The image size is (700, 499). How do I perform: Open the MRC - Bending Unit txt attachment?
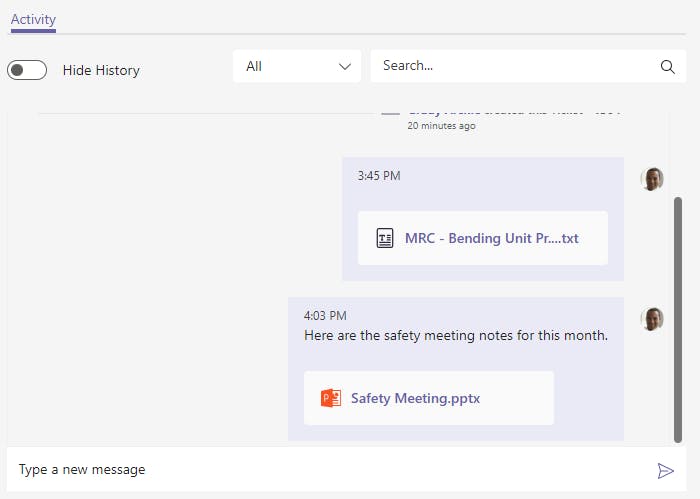point(491,238)
